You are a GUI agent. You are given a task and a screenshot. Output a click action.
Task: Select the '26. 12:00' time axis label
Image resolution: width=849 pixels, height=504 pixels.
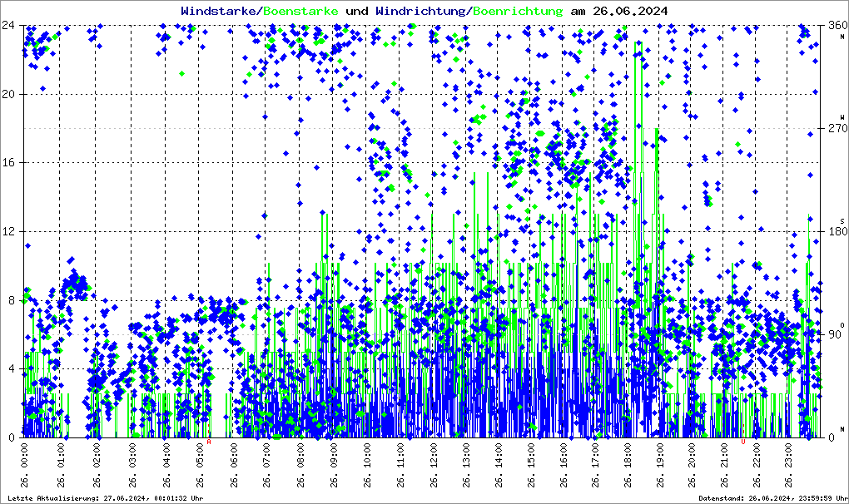click(434, 465)
